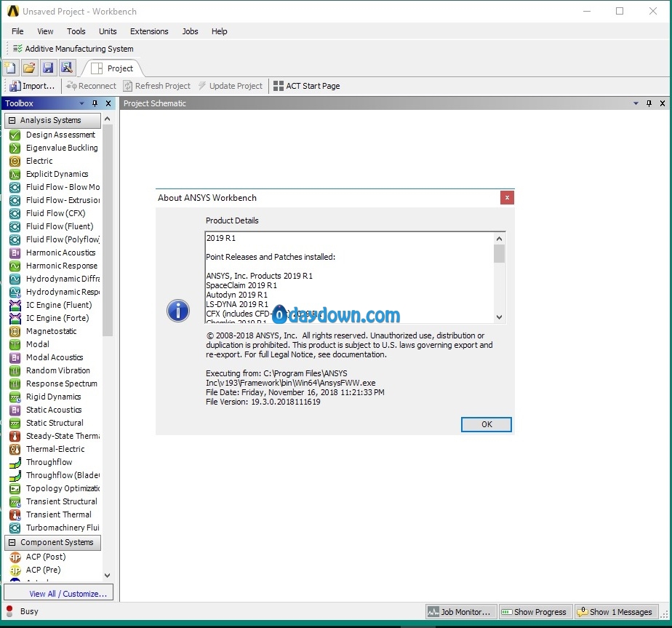Screen dimensions: 672x628
Task: Select Transient Thermal icon
Action: [x=15, y=514]
